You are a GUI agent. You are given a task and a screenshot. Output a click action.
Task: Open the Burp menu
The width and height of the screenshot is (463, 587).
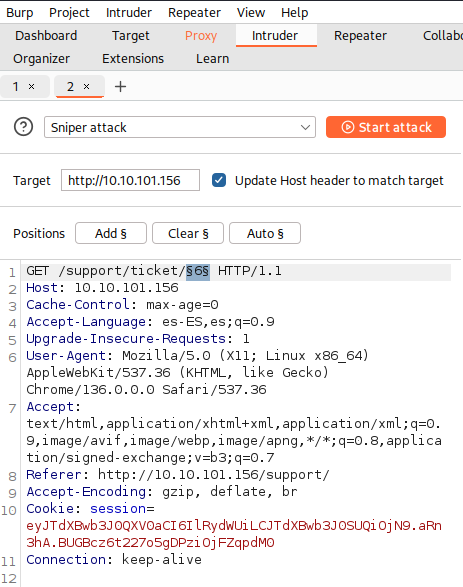[19, 13]
